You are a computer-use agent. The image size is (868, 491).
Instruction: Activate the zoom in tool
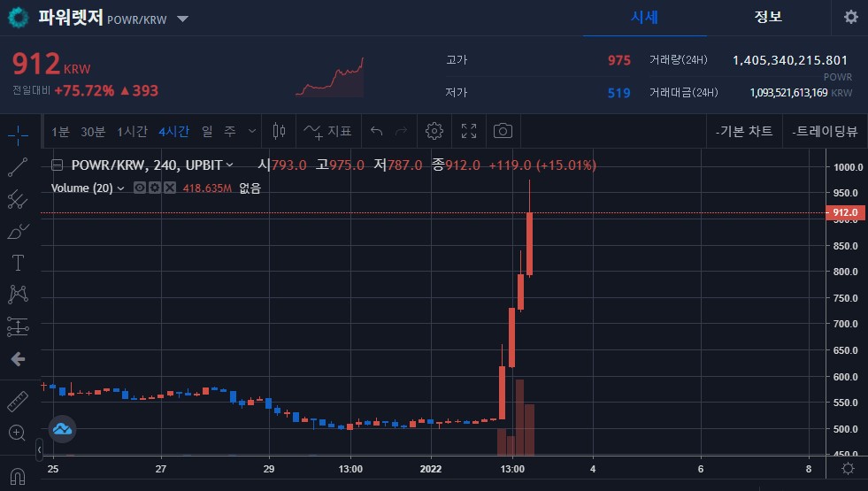(x=17, y=433)
